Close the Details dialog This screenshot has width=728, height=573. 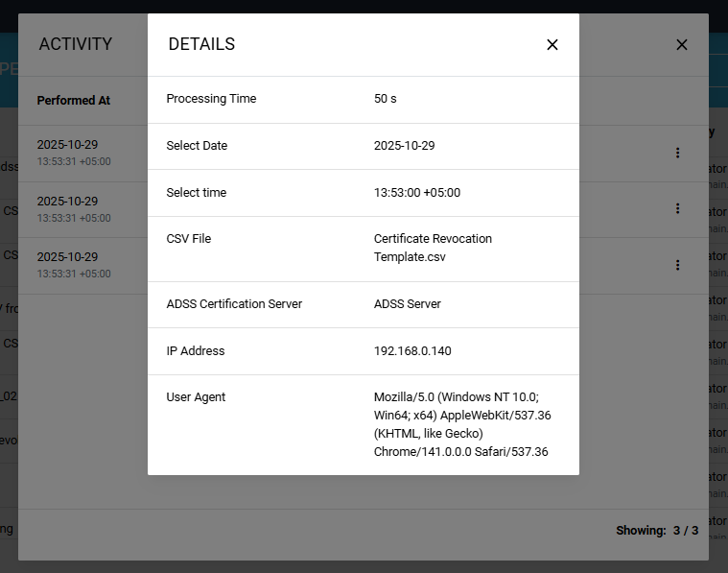[552, 44]
